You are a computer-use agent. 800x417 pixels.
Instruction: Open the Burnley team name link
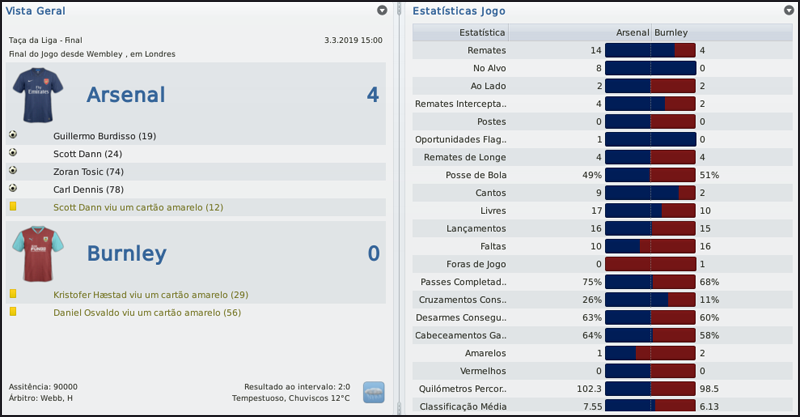point(126,254)
